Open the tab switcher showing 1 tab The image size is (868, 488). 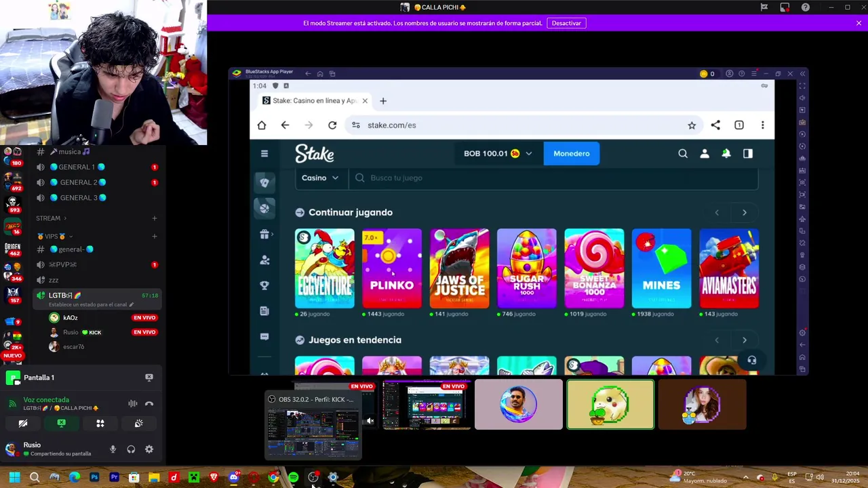pyautogui.click(x=739, y=125)
